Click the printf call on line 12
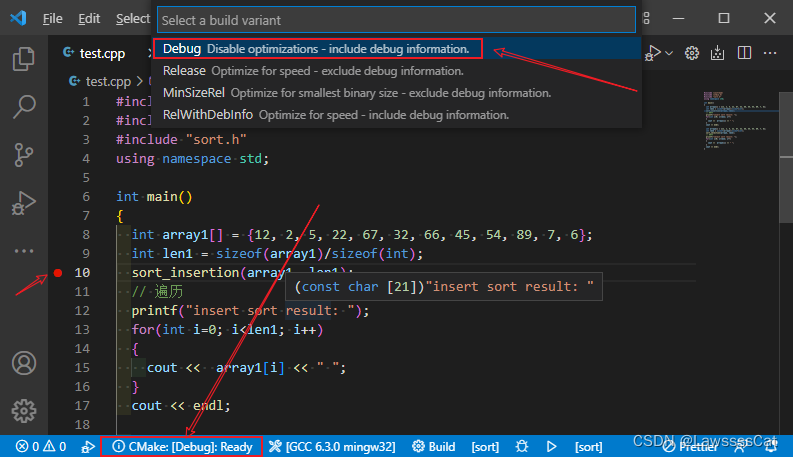 154,310
